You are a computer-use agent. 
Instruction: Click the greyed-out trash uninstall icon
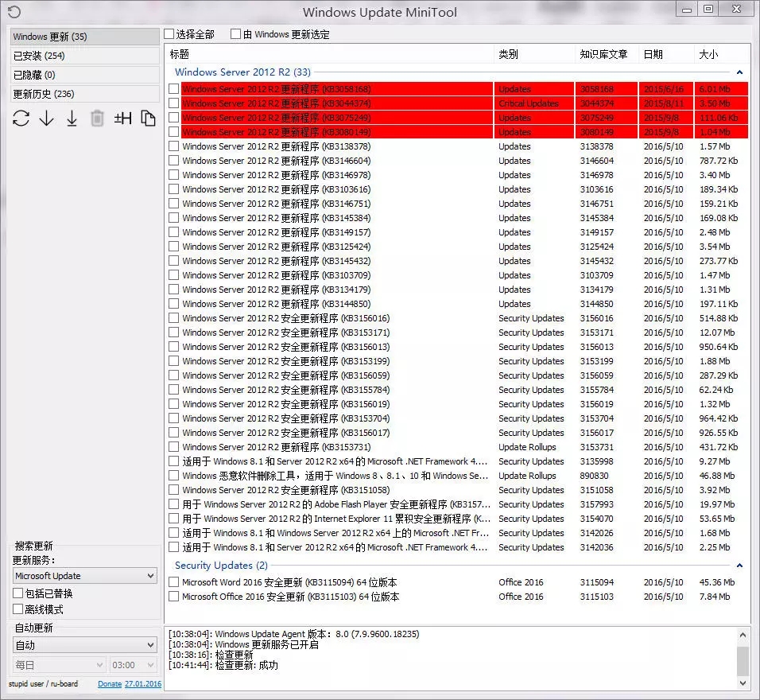pyautogui.click(x=97, y=119)
